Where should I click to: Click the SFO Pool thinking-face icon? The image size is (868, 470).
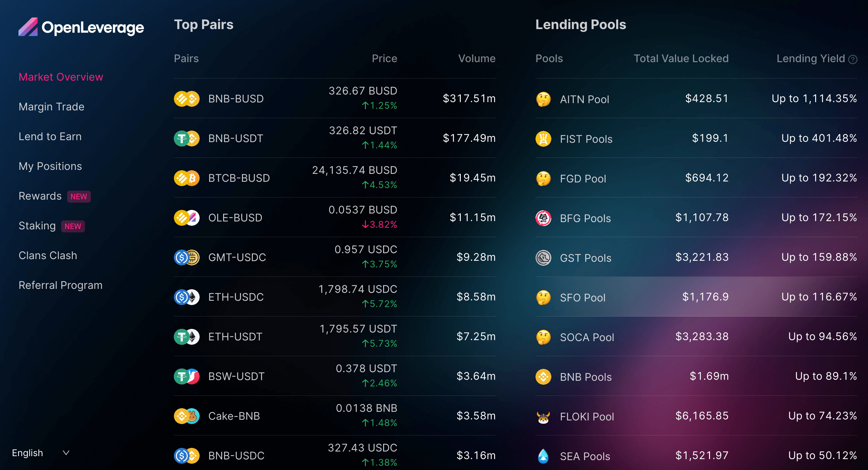click(543, 297)
